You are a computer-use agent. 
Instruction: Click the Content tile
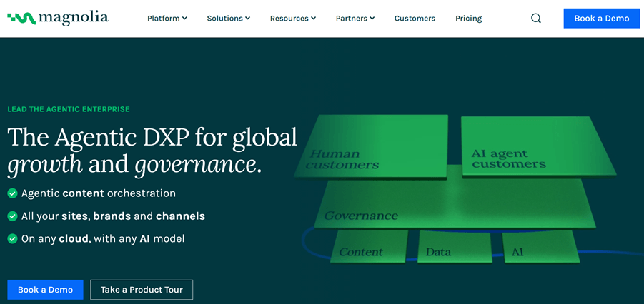point(369,247)
